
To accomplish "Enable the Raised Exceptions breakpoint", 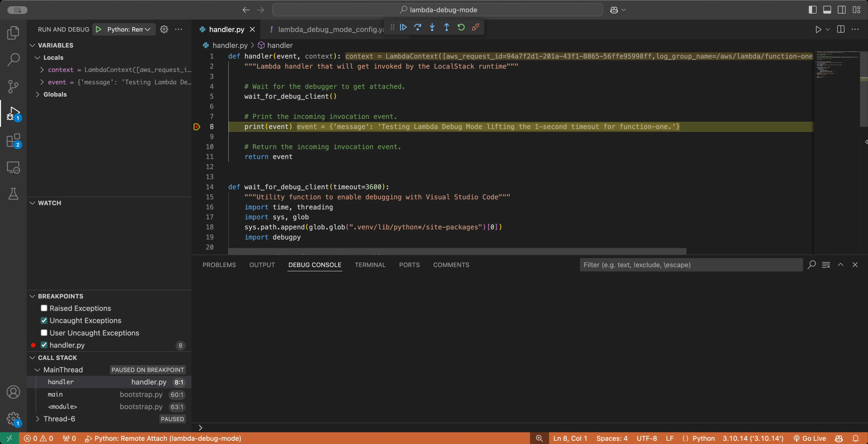I will (x=43, y=308).
